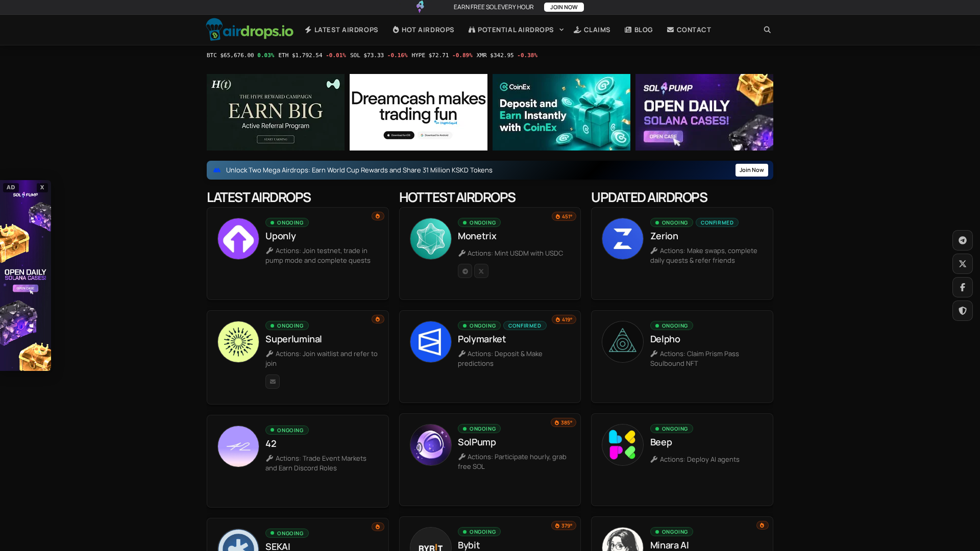Image resolution: width=980 pixels, height=551 pixels.
Task: Click the Zerion project logo
Action: (623, 239)
